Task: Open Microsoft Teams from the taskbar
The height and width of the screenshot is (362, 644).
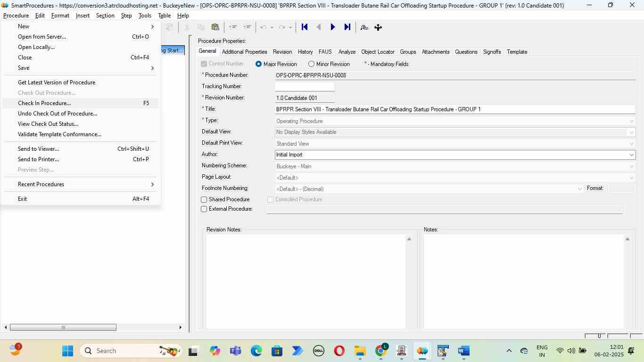Action: pyautogui.click(x=235, y=351)
